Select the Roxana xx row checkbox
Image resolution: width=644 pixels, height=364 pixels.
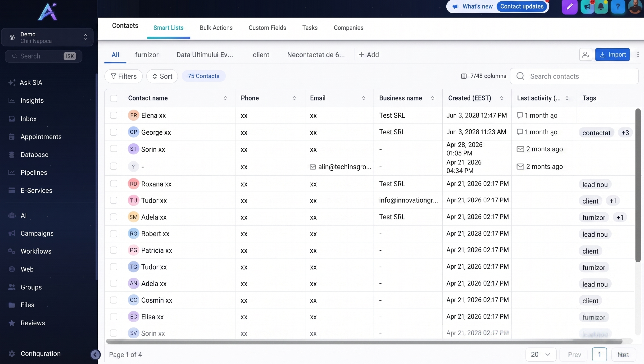tap(114, 183)
